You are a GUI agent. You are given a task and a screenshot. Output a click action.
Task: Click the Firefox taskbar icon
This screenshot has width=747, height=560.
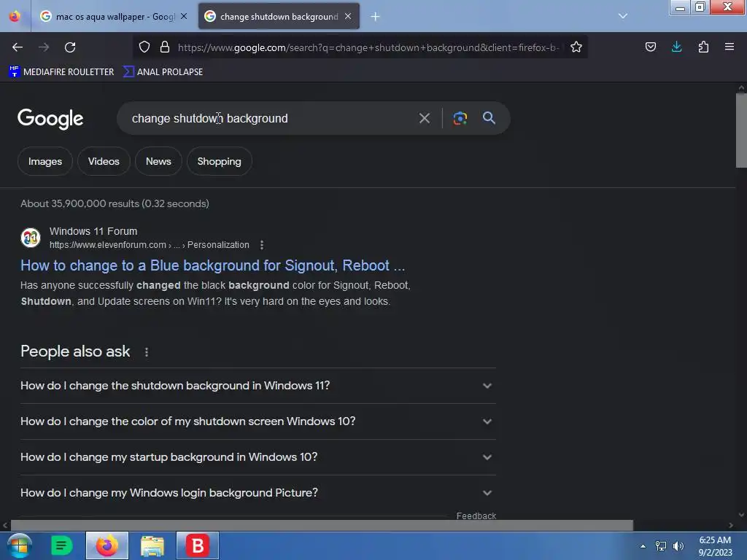(107, 545)
